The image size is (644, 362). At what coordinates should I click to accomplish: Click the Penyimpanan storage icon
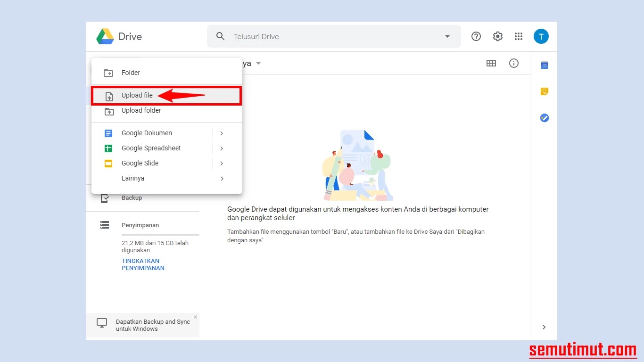pyautogui.click(x=105, y=225)
